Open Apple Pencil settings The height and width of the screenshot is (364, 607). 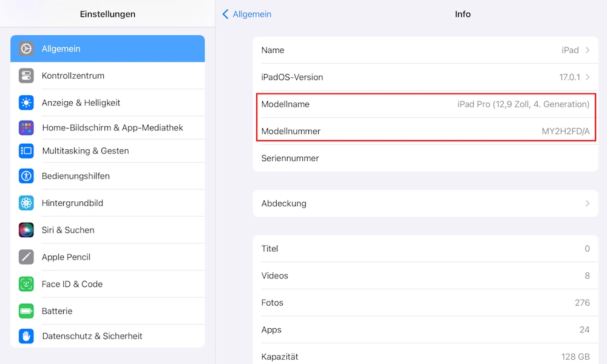coord(107,257)
